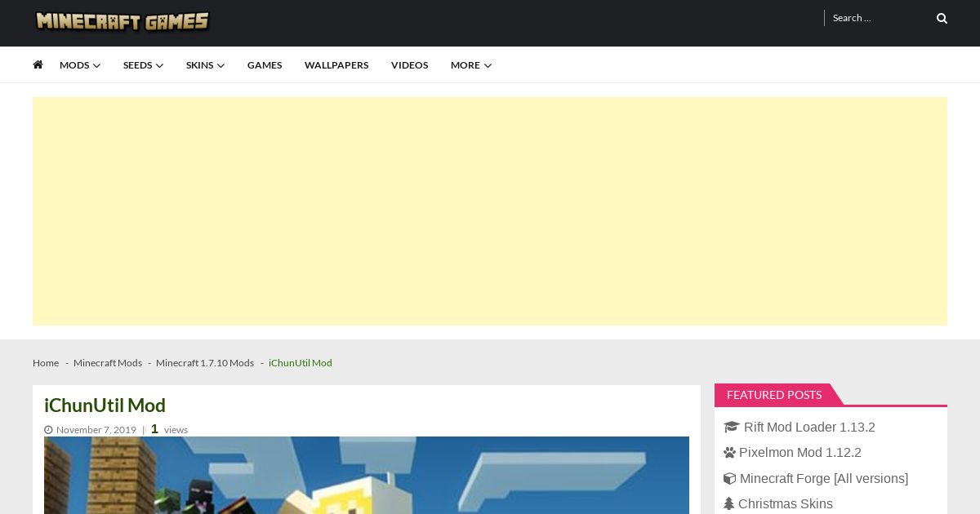
Task: Click clock icon next to November 7, 2019
Action: pyautogui.click(x=48, y=430)
